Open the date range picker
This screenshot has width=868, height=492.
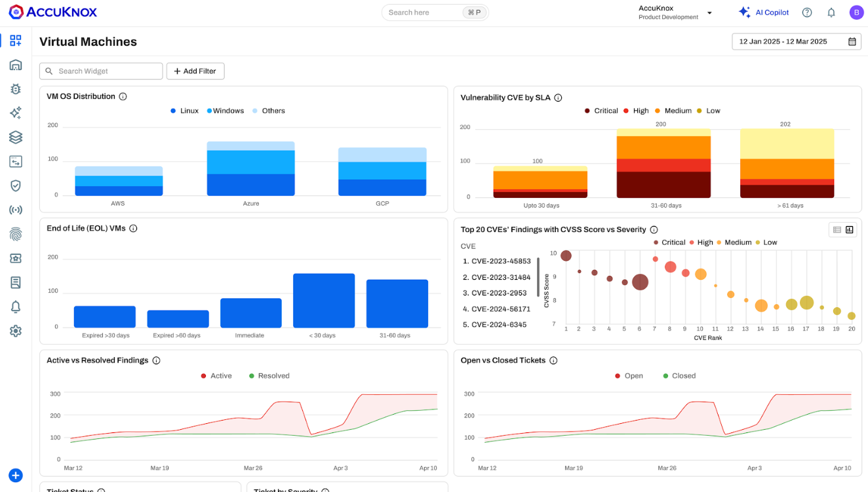(x=797, y=41)
